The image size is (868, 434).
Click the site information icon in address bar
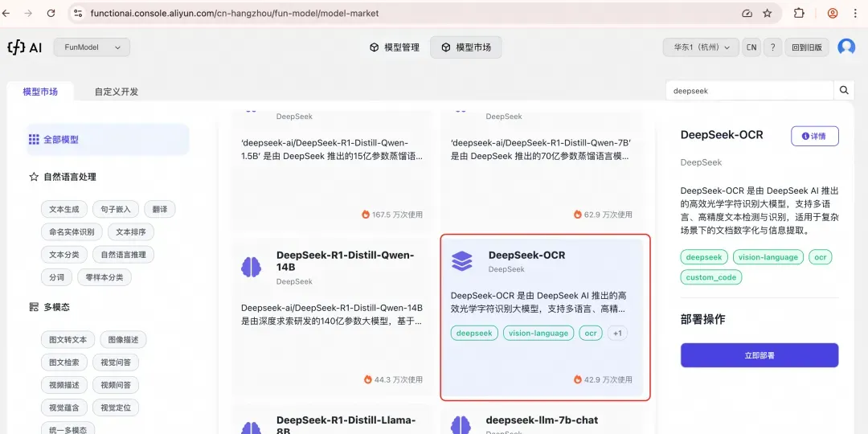tap(78, 14)
